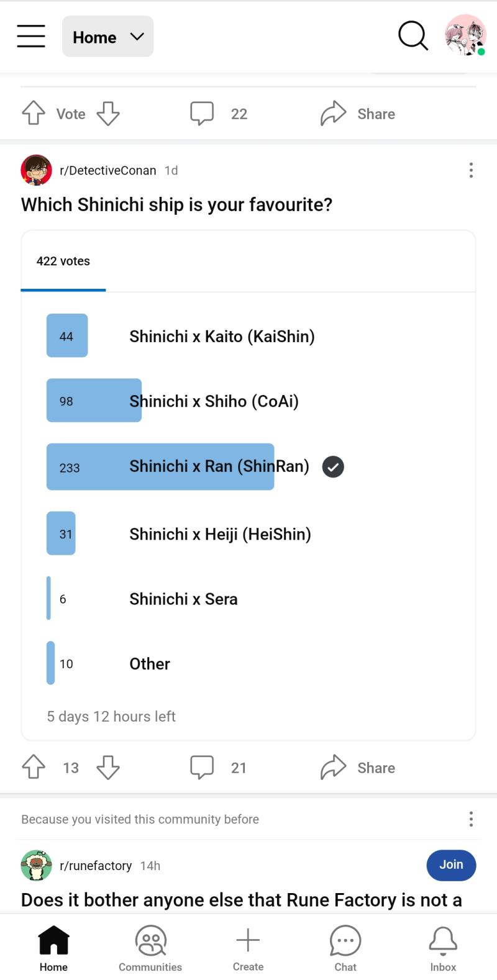Open options menu for runefactory recommendation

coord(471,819)
